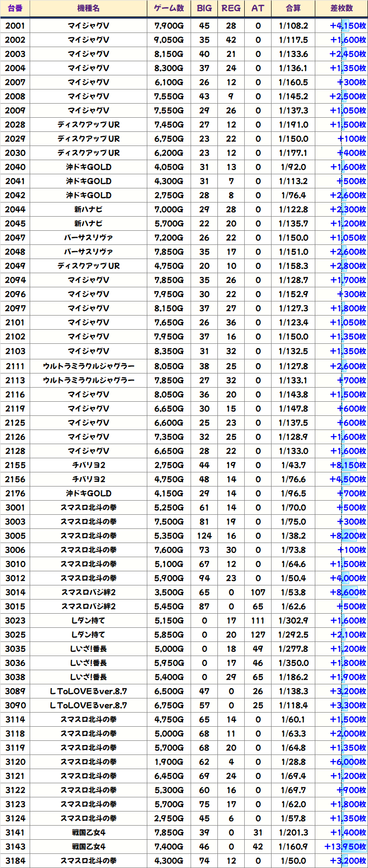
Task: Select machine number 3036 cell
Action: 15,663
